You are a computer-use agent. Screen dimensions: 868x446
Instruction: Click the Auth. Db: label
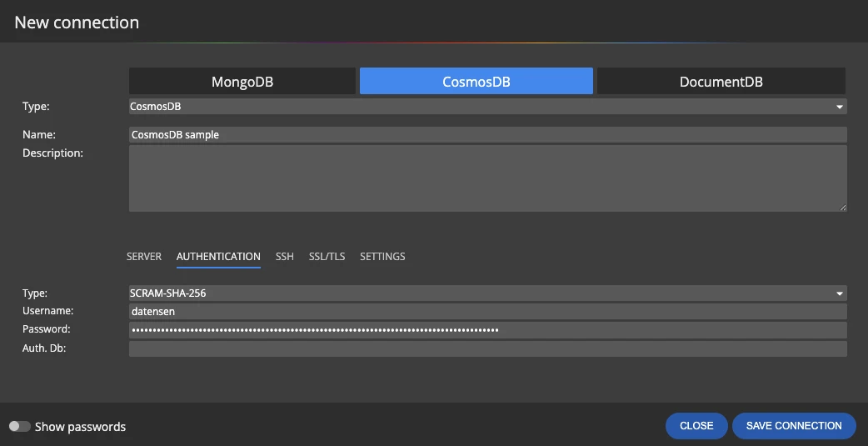[x=44, y=348]
